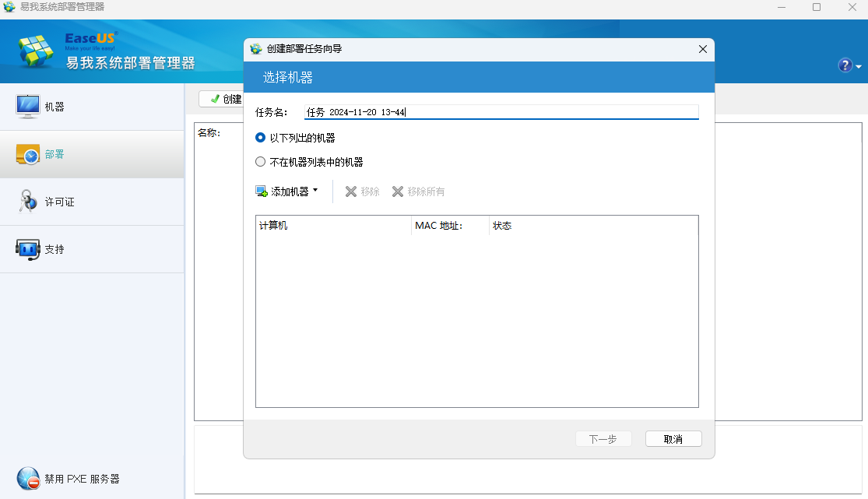Select 不在机器列表中的机器 radio option
Viewport: 868px width, 499px height.
point(260,162)
